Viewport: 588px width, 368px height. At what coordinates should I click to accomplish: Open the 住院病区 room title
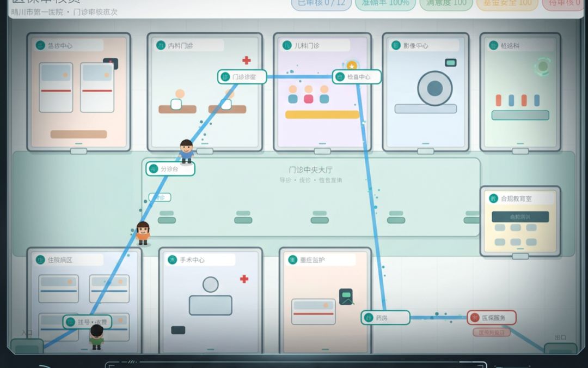click(60, 260)
